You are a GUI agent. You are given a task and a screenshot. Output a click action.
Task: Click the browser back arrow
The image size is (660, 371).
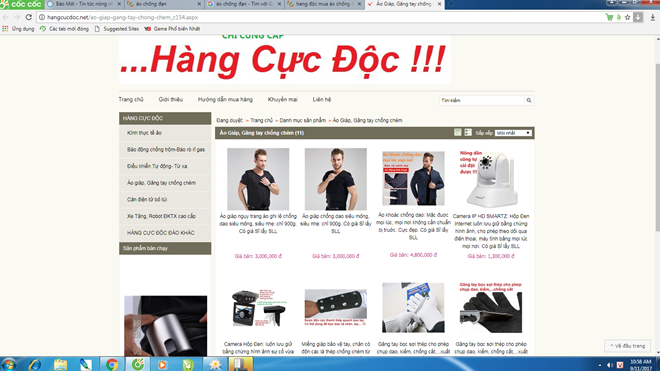(5, 17)
